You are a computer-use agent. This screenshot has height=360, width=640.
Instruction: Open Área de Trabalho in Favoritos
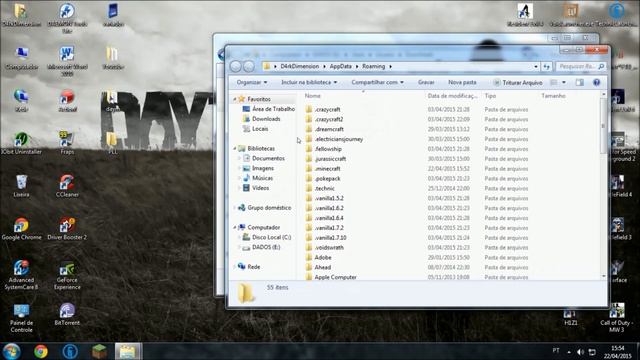pyautogui.click(x=273, y=109)
